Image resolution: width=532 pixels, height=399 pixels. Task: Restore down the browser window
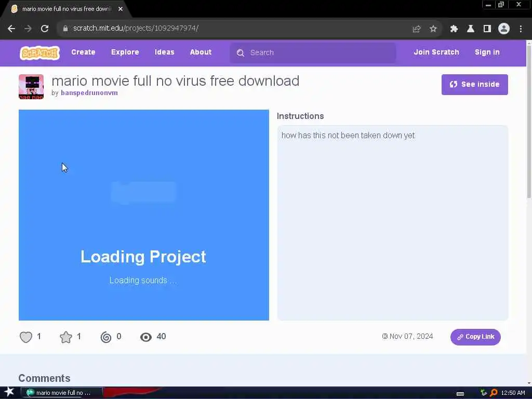point(501,5)
